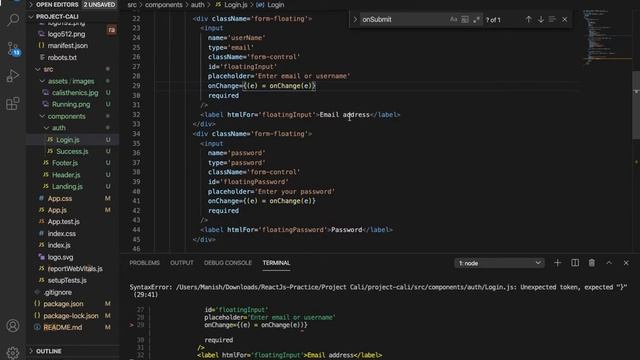The image size is (640, 360).
Task: Maximize the panel with up chevron
Action: pyautogui.click(x=609, y=263)
